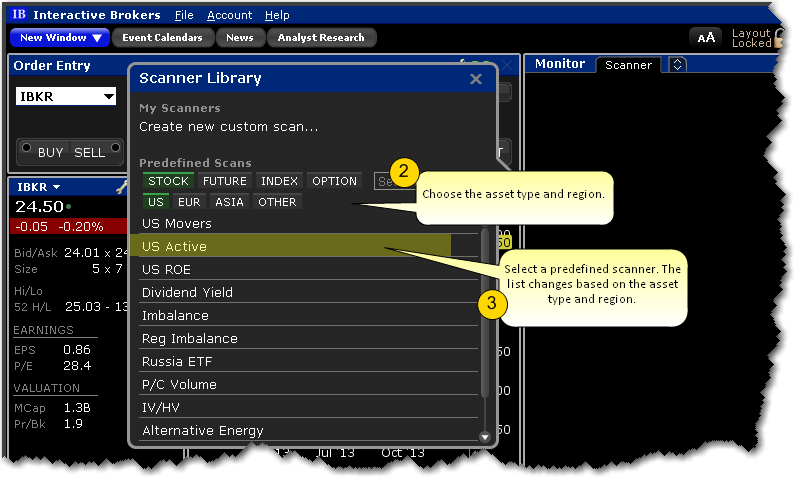Switch region filter to EUR
Image resolution: width=803 pixels, height=482 pixels.
189,202
